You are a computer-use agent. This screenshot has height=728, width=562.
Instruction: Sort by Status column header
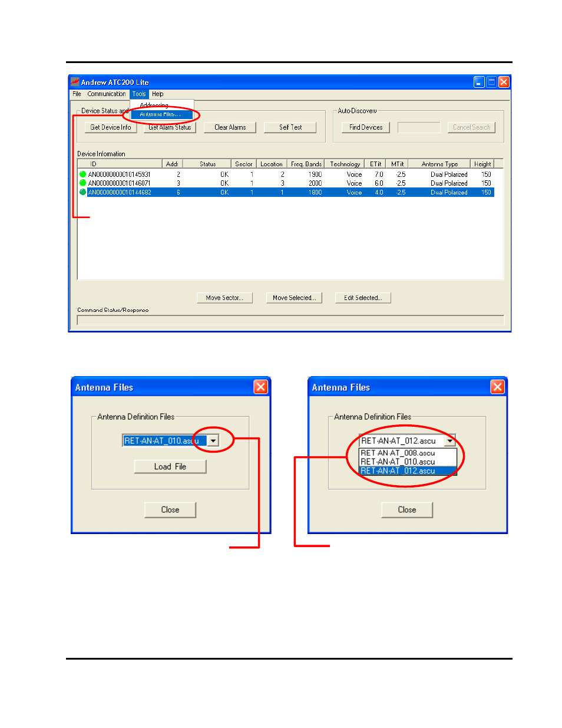[207, 164]
